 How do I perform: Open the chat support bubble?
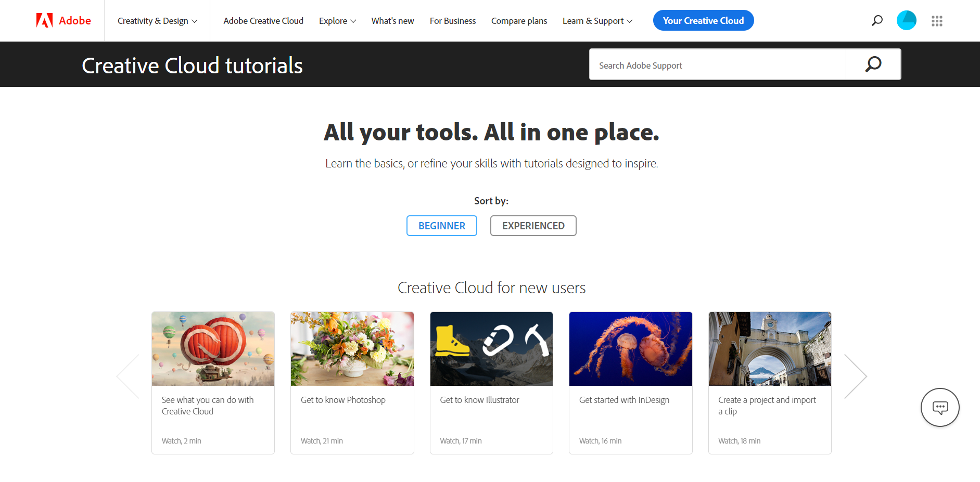pyautogui.click(x=940, y=408)
